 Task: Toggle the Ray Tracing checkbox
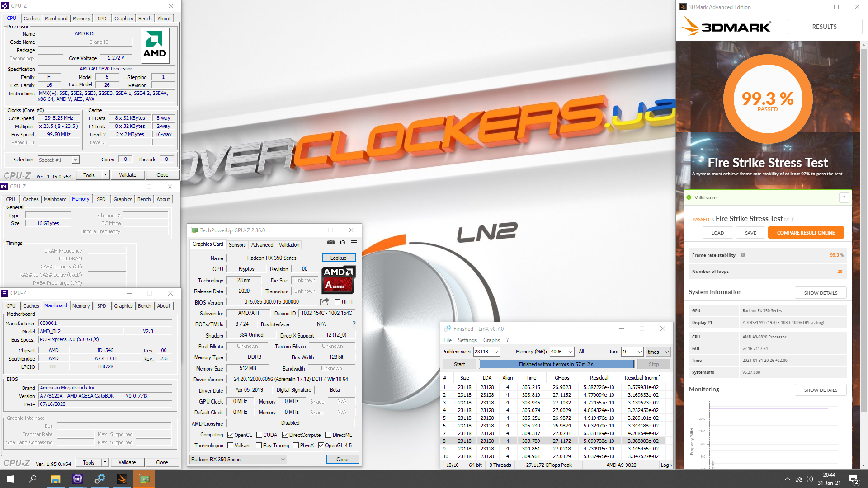(259, 446)
